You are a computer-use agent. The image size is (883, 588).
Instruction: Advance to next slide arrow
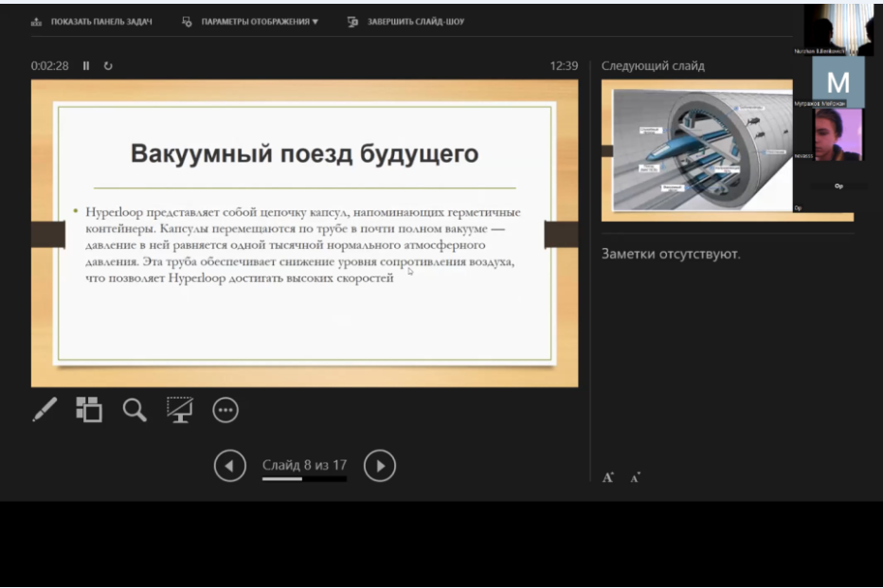tap(380, 466)
